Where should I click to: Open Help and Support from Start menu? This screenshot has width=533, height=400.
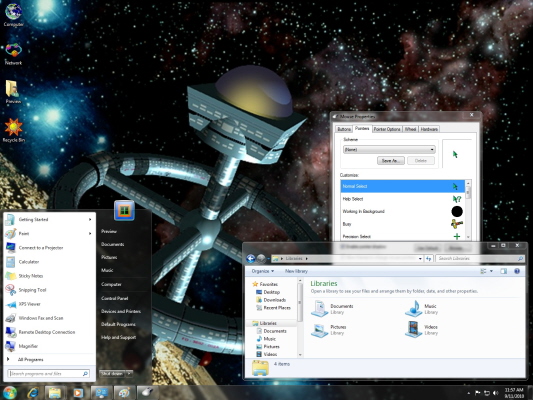(118, 337)
